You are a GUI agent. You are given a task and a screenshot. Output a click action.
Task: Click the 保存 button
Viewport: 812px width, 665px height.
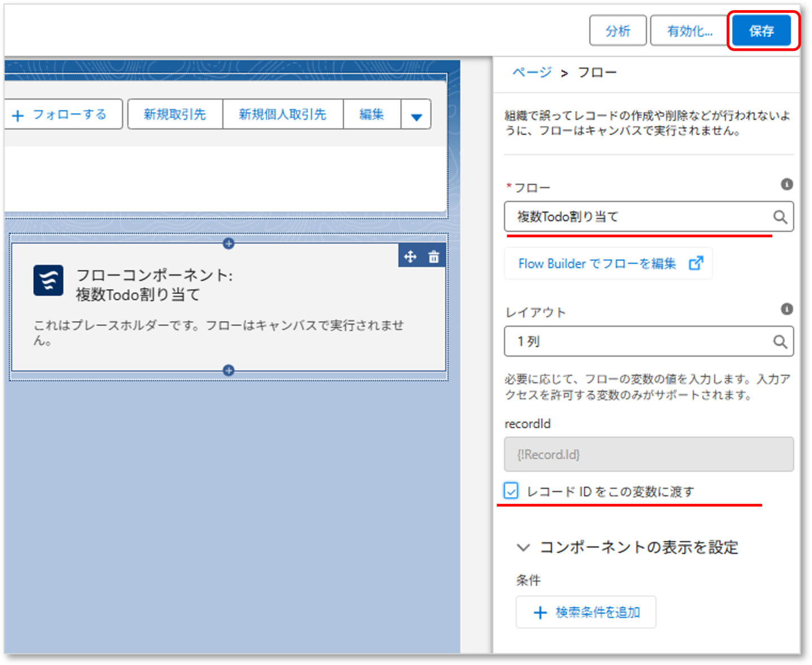tap(761, 31)
